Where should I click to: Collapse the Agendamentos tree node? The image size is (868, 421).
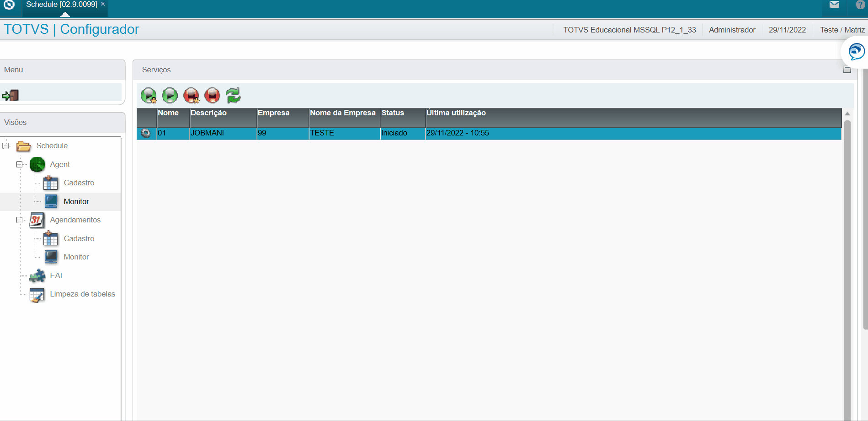click(x=19, y=220)
